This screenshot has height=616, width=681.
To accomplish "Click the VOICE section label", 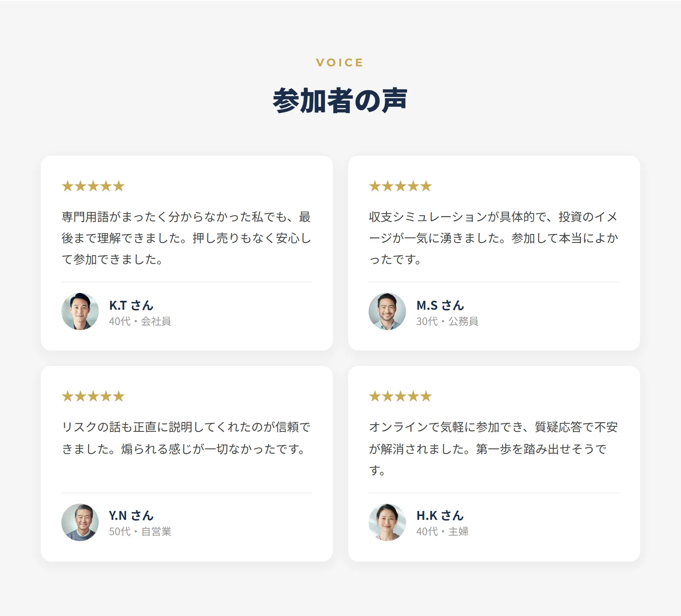I will tap(340, 63).
